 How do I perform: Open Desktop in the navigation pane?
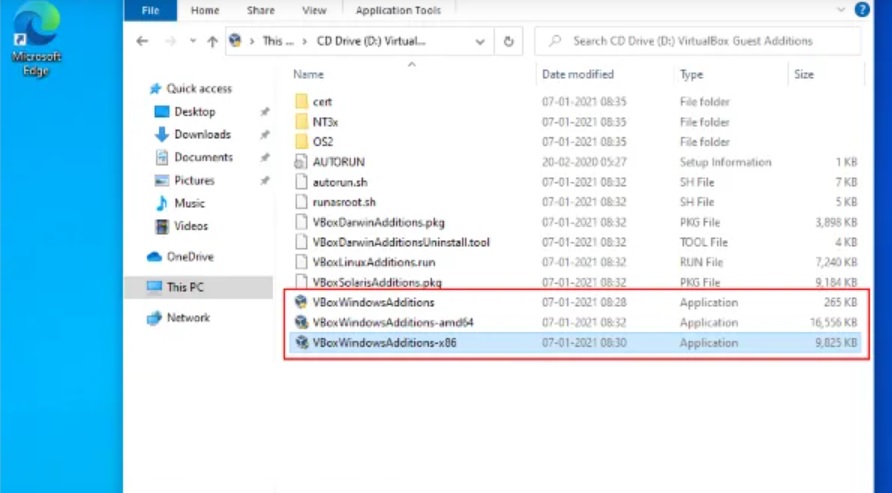point(195,112)
